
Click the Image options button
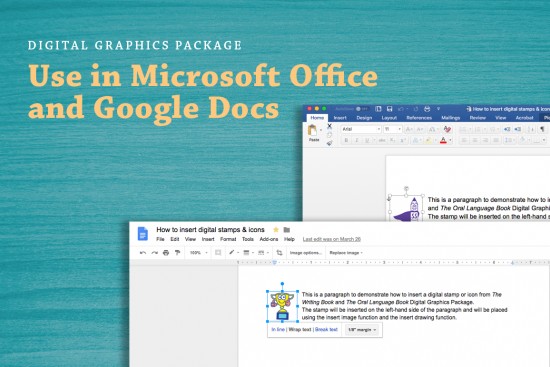click(x=306, y=253)
